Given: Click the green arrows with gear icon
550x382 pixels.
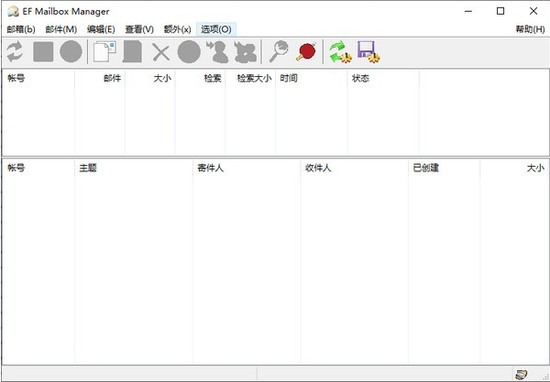Looking at the screenshot, I should (340, 52).
